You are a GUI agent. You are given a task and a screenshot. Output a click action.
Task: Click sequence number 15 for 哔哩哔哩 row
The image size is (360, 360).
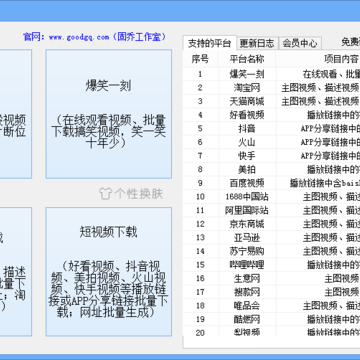[x=200, y=265]
